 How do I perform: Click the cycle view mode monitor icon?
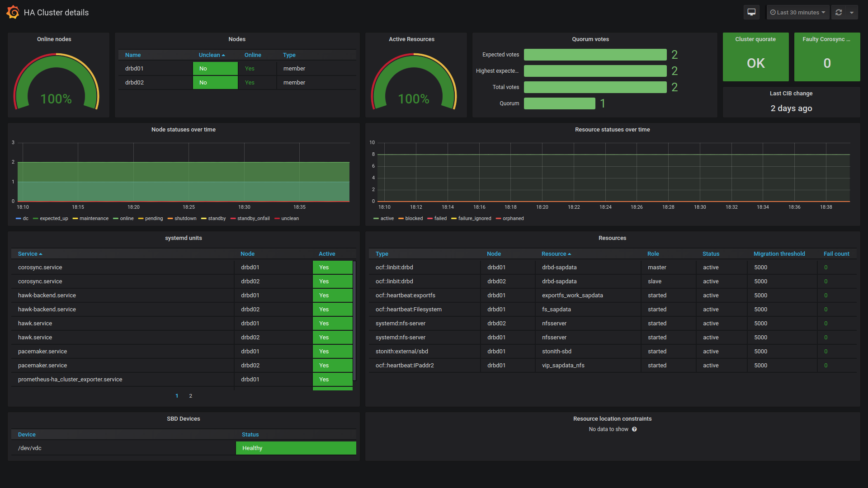(751, 12)
